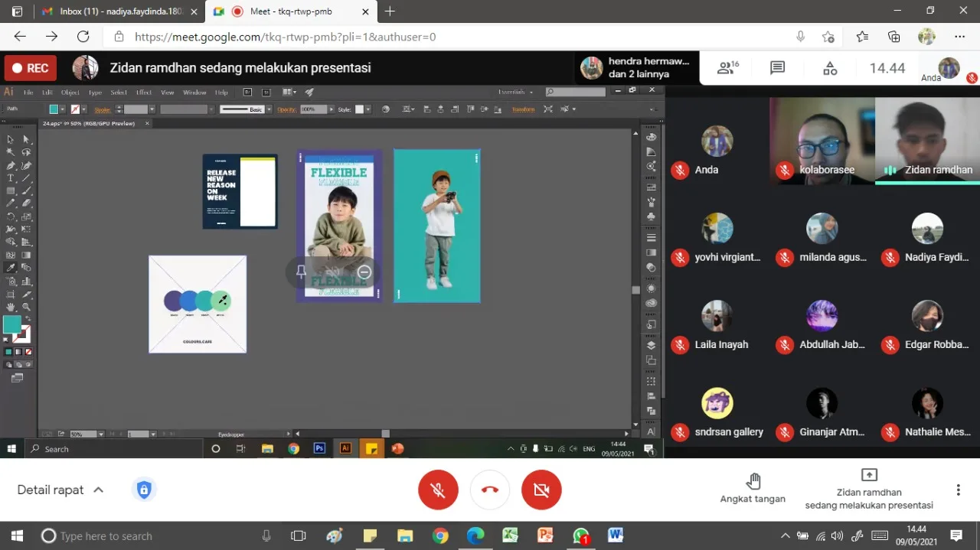The image size is (980, 550).
Task: Click toolbox fill color swatch
Action: 11,324
